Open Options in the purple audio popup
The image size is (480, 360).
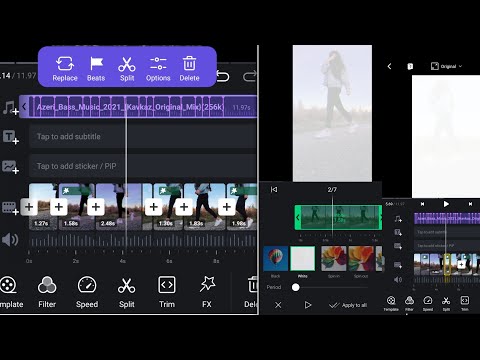[158, 69]
